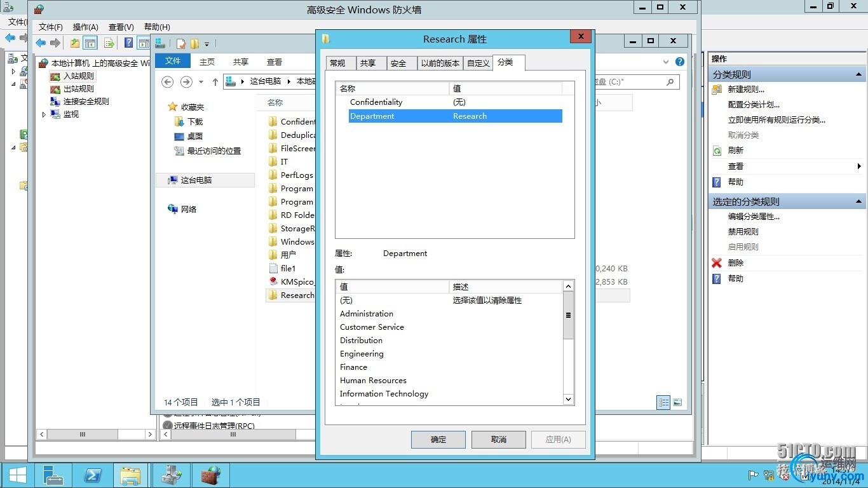
Task: Select the Confidentiality row in the property list
Action: [x=455, y=102]
